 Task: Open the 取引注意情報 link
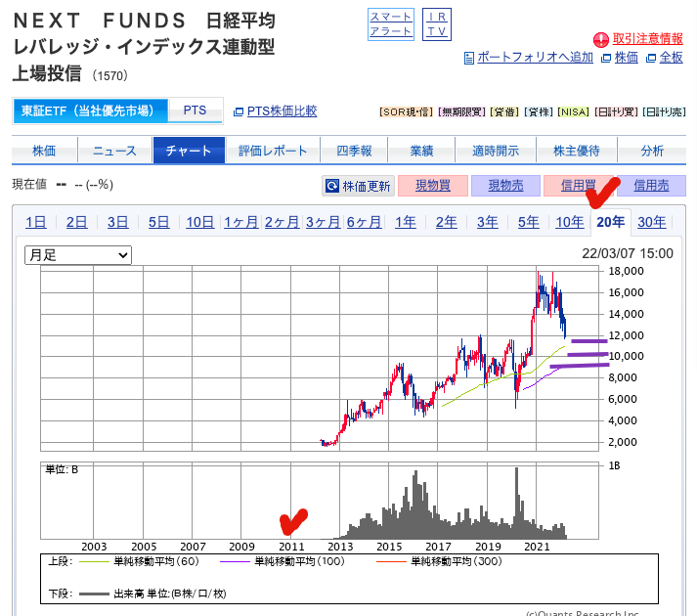point(647,39)
